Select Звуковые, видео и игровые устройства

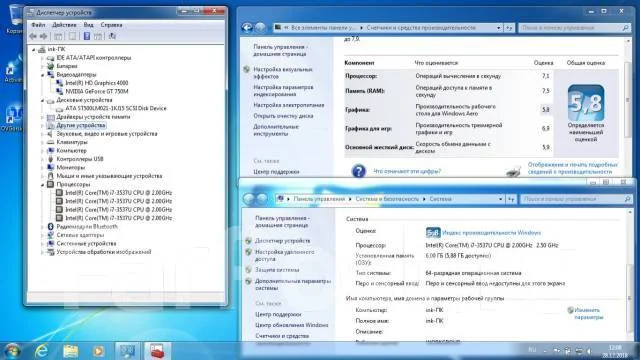(x=107, y=134)
